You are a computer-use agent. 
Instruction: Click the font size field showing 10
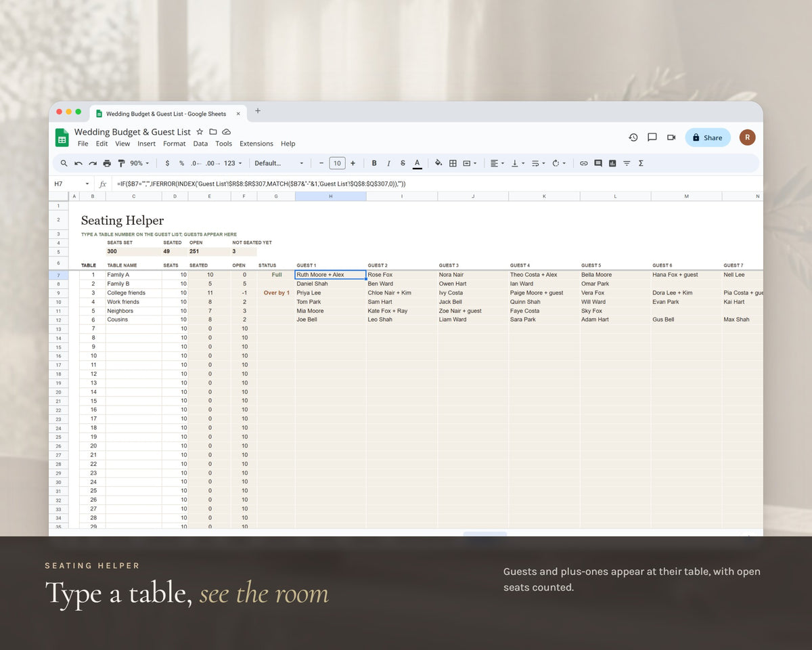click(337, 163)
